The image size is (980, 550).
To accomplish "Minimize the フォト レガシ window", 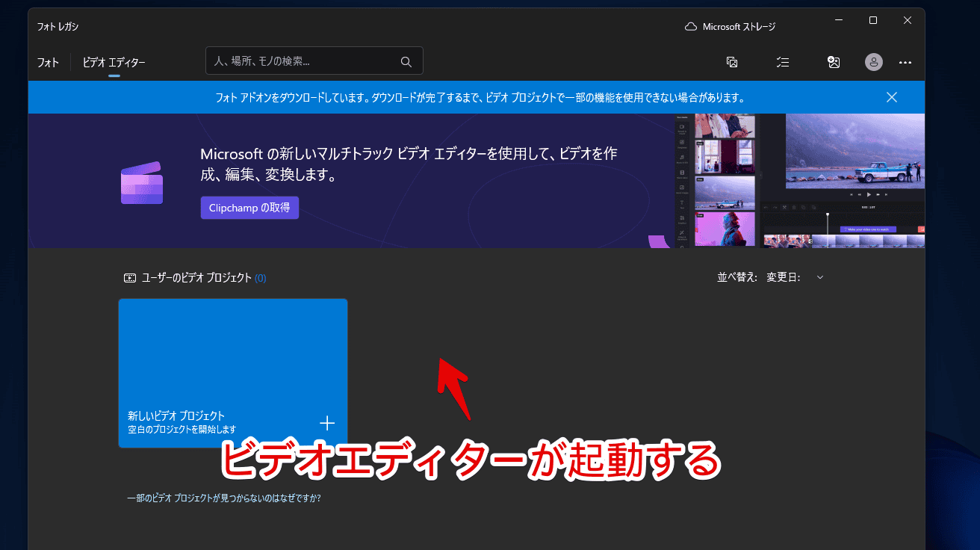I will [x=839, y=20].
